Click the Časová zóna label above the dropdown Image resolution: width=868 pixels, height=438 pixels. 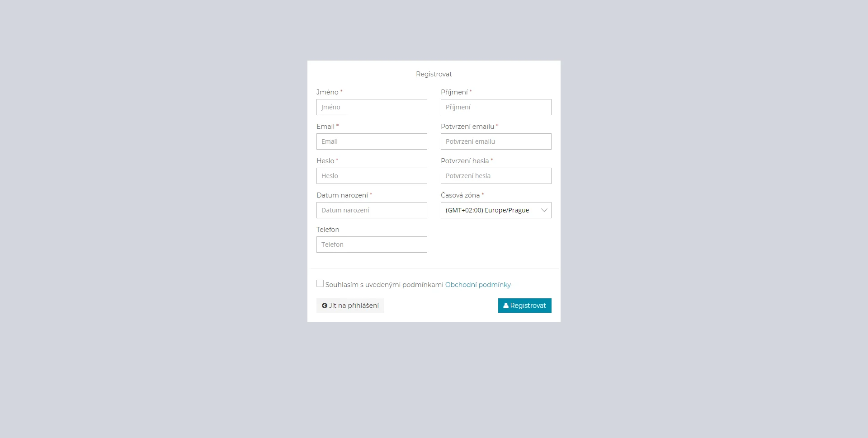pyautogui.click(x=460, y=195)
